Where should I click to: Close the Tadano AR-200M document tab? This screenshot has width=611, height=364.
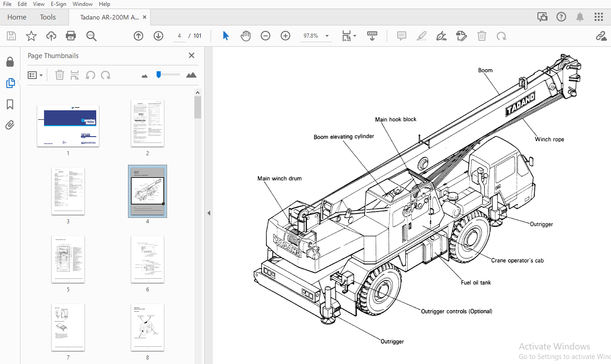[145, 17]
